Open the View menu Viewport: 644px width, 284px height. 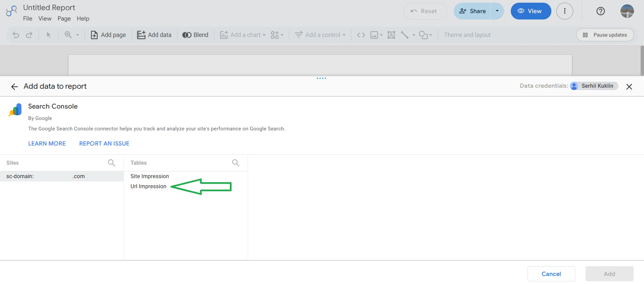click(x=45, y=18)
